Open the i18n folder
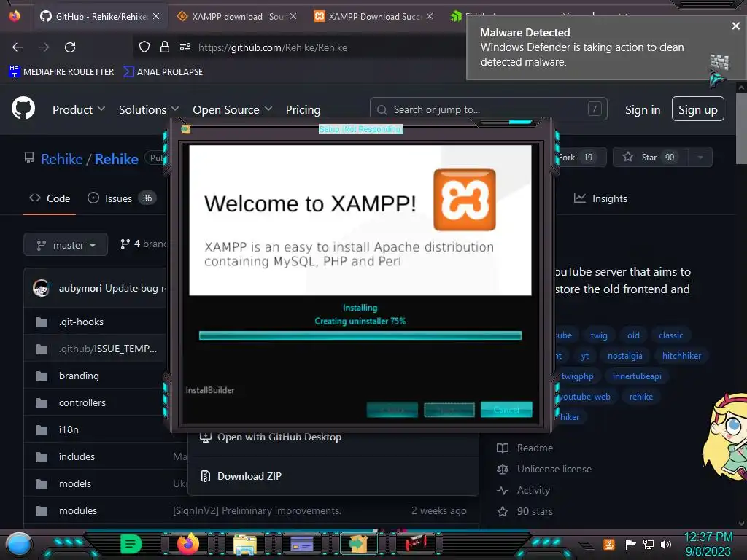Image resolution: width=747 pixels, height=560 pixels. point(69,429)
